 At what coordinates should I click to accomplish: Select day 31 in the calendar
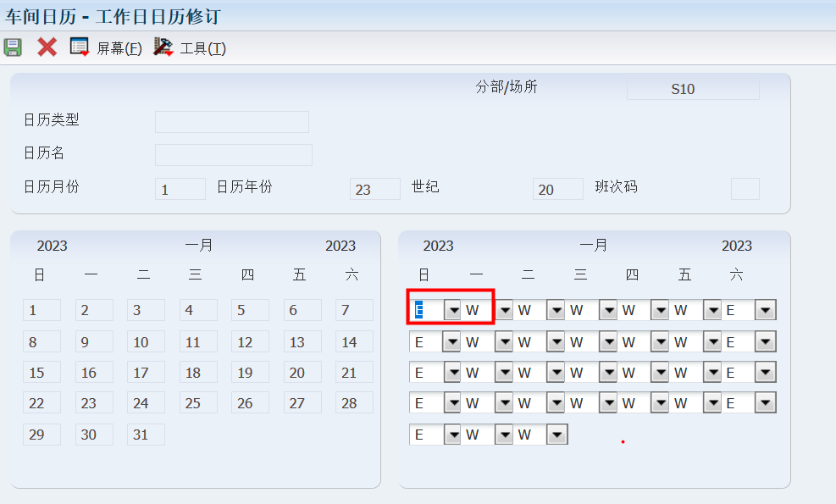pos(146,435)
